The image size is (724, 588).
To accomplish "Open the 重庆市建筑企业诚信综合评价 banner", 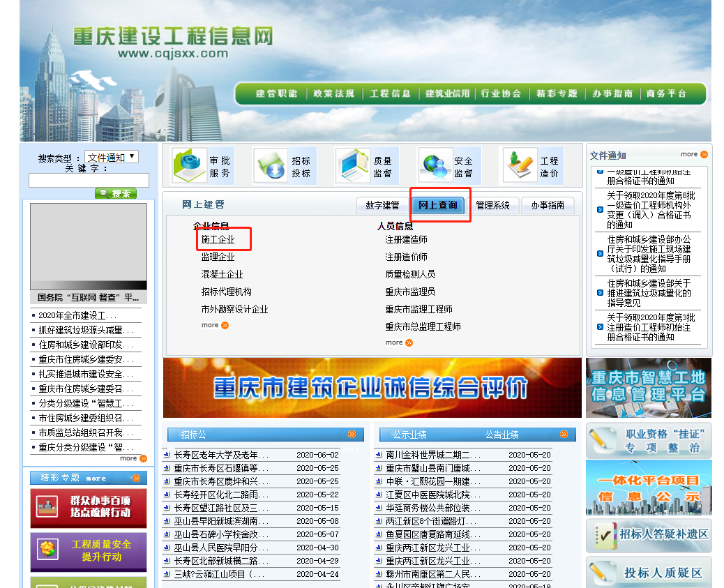I will [372, 388].
